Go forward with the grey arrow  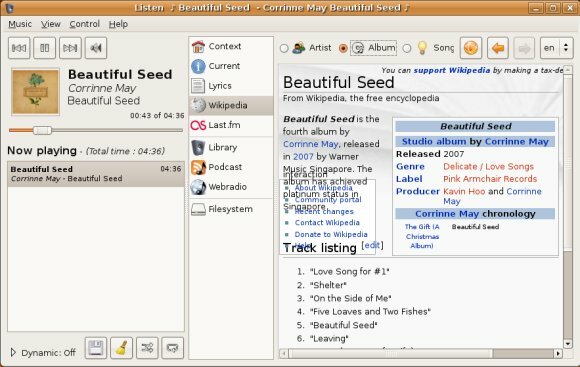pos(524,48)
